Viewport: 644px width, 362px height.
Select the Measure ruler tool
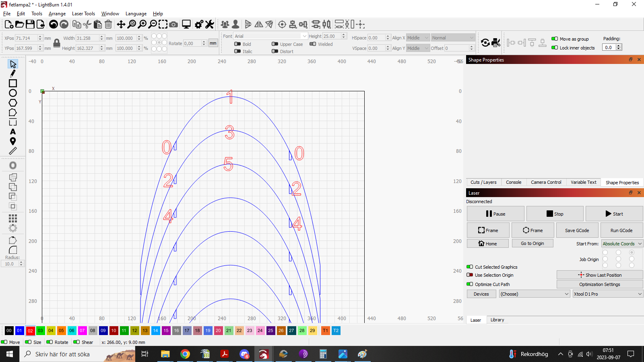[x=13, y=151]
